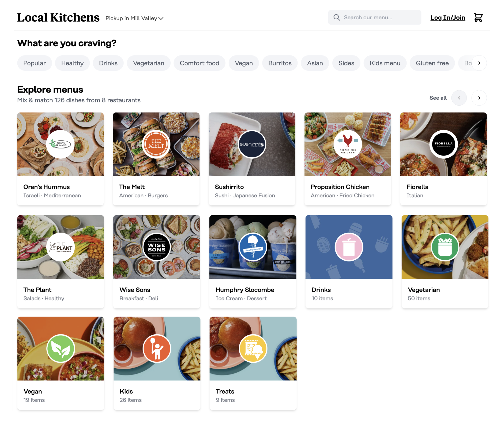Screen dimensions: 504x434
Task: Expand the Pickup in Mill Valley dropdown
Action: (x=134, y=18)
